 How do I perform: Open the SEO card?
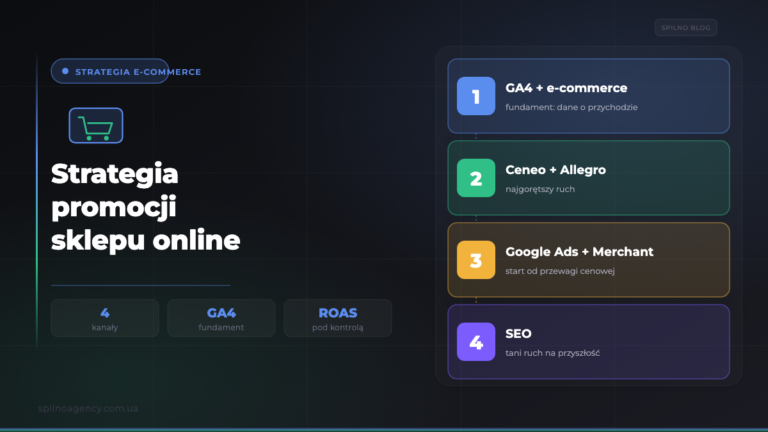tap(589, 341)
